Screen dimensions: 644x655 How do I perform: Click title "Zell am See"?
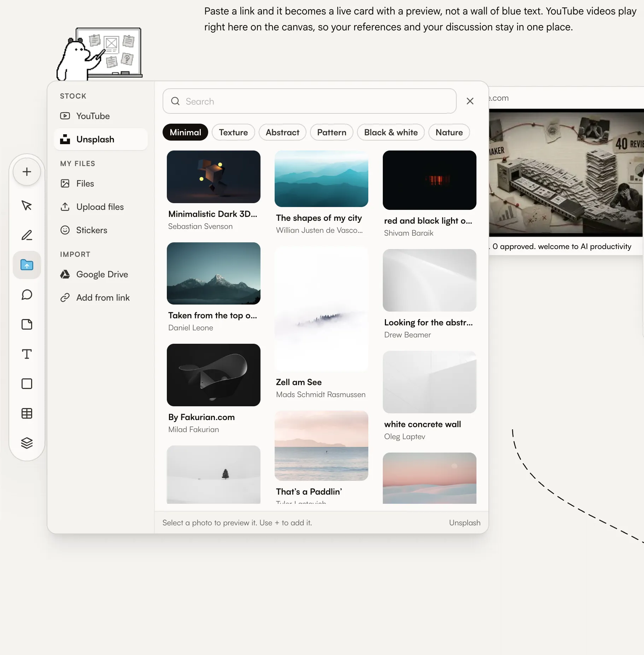coord(299,382)
